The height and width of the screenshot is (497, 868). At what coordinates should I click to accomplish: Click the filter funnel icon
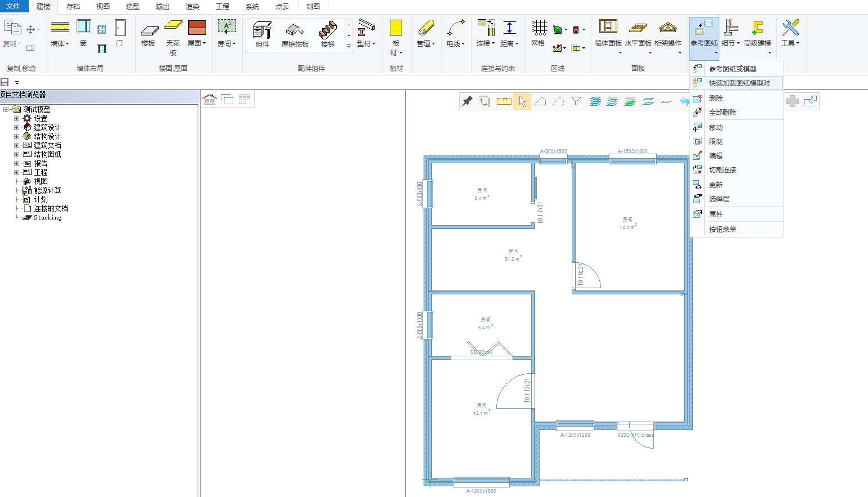(x=576, y=101)
